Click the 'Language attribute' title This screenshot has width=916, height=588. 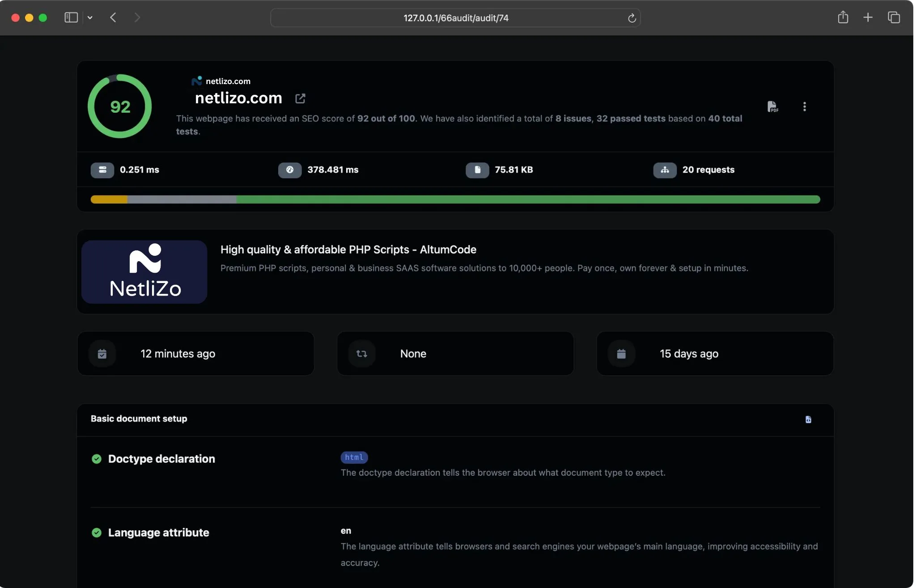[x=159, y=533]
